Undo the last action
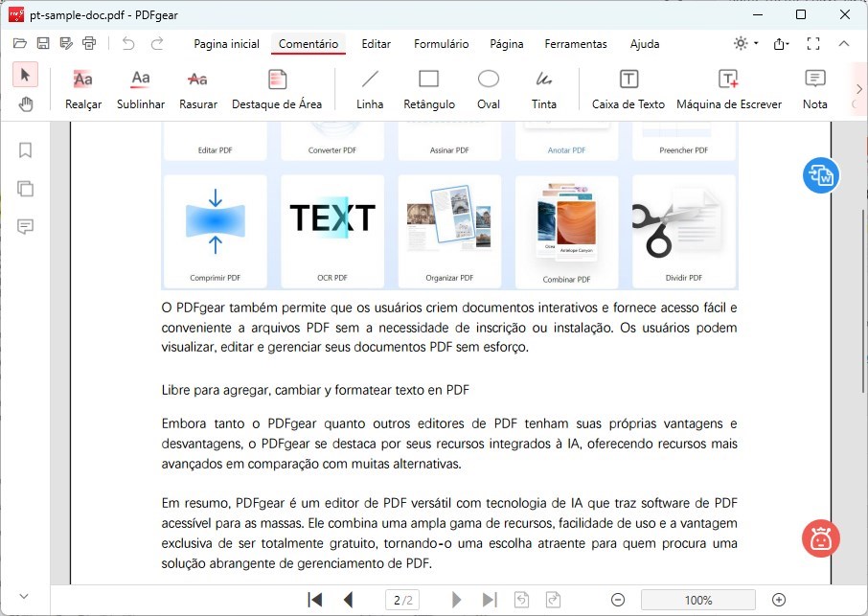The height and width of the screenshot is (616, 868). click(128, 43)
